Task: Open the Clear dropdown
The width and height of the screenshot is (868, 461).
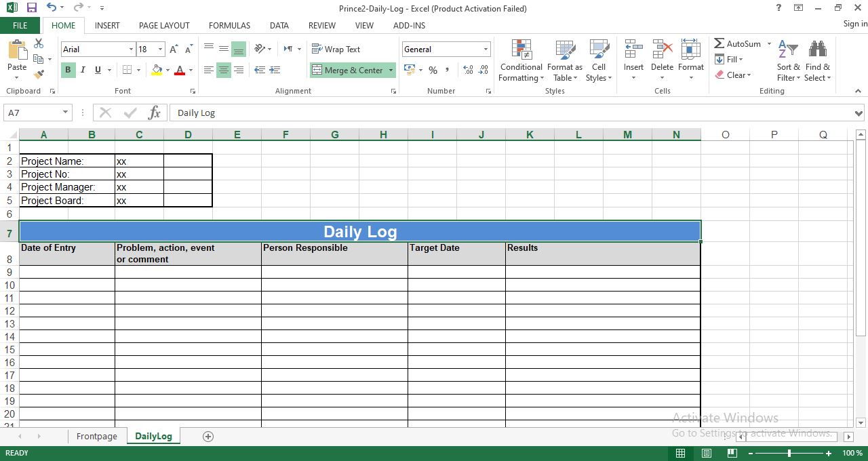Action: 733,75
